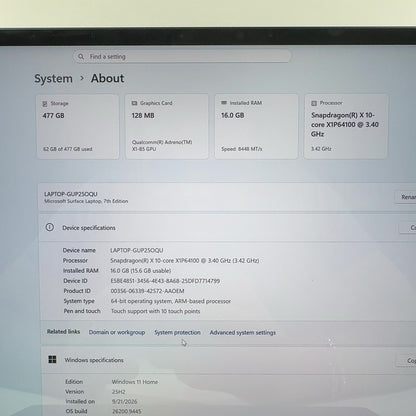The width and height of the screenshot is (416, 416).
Task: Click the Related links label
Action: (63, 332)
